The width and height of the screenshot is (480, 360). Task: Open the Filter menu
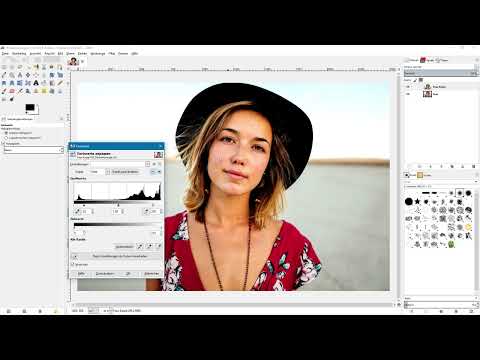point(112,53)
